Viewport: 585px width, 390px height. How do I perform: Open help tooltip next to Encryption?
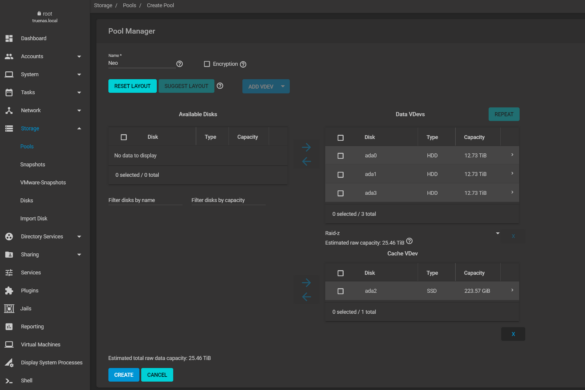(x=243, y=64)
